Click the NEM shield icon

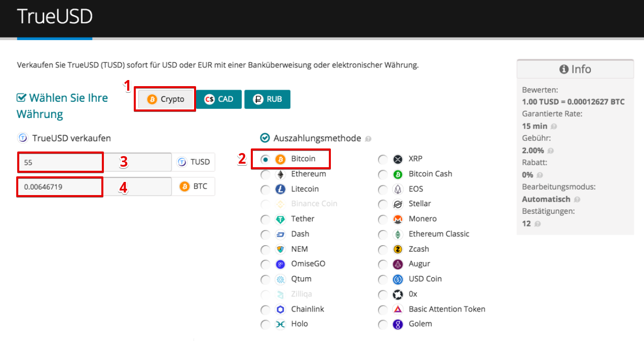[280, 250]
